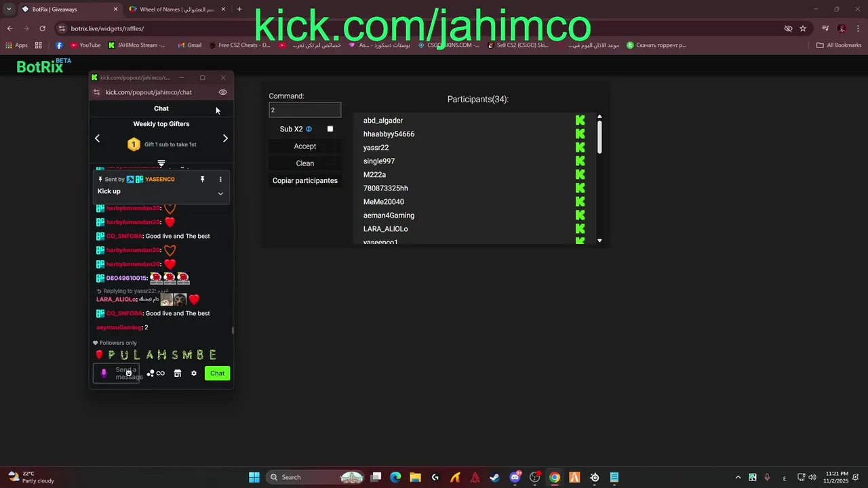Image resolution: width=868 pixels, height=488 pixels.
Task: Toggle the Sub X2 checkbox
Action: click(x=330, y=129)
